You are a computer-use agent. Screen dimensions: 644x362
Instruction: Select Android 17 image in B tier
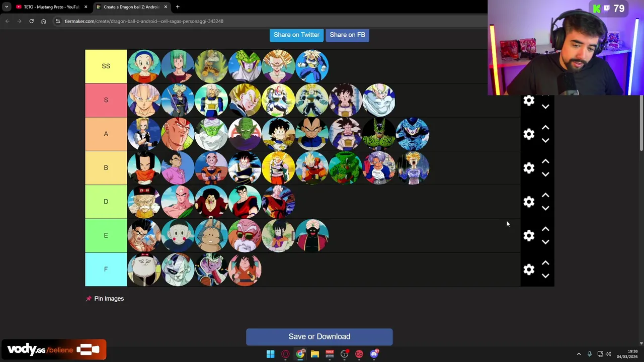pyautogui.click(x=144, y=168)
